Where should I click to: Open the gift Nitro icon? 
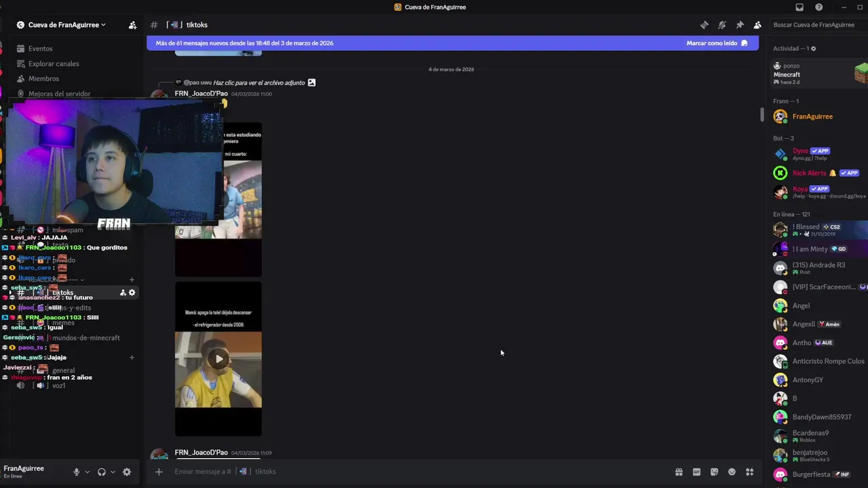pos(679,472)
